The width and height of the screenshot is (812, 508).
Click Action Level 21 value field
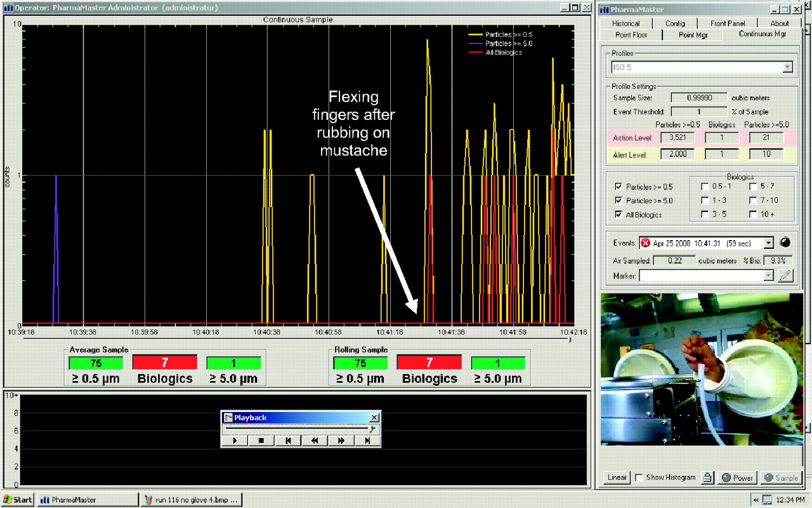[766, 137]
